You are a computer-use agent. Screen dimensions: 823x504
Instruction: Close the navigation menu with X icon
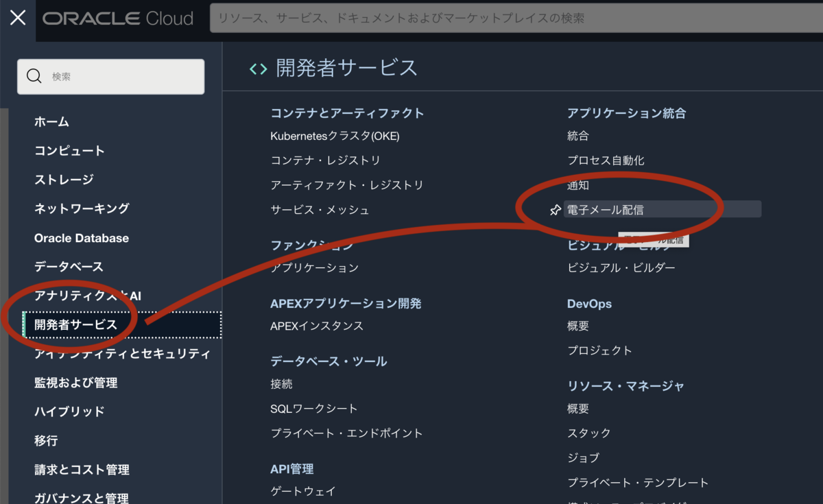[x=18, y=18]
